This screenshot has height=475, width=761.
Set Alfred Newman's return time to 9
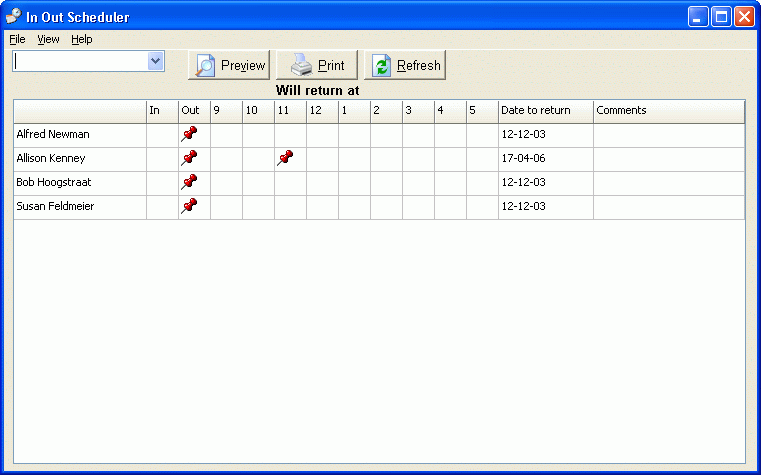click(x=227, y=135)
